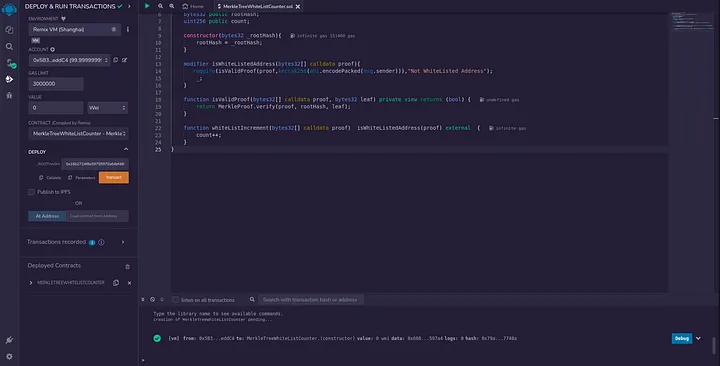Expand the Transactions recorded section arrow
Viewport: 720px width, 366px height.
(x=123, y=242)
